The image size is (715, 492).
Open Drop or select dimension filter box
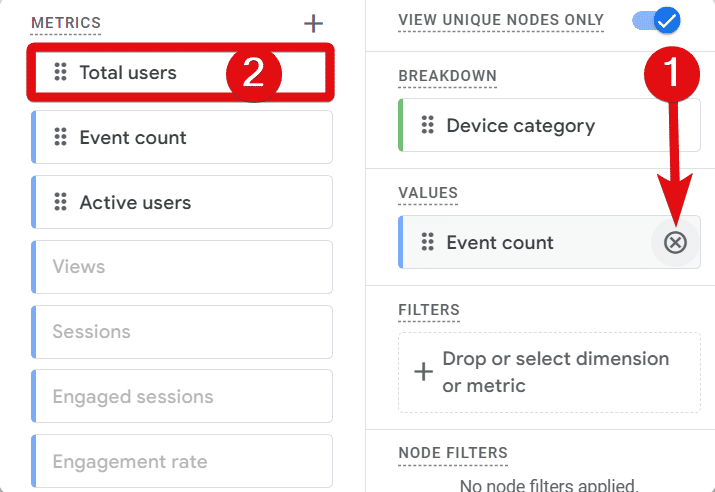coord(549,373)
